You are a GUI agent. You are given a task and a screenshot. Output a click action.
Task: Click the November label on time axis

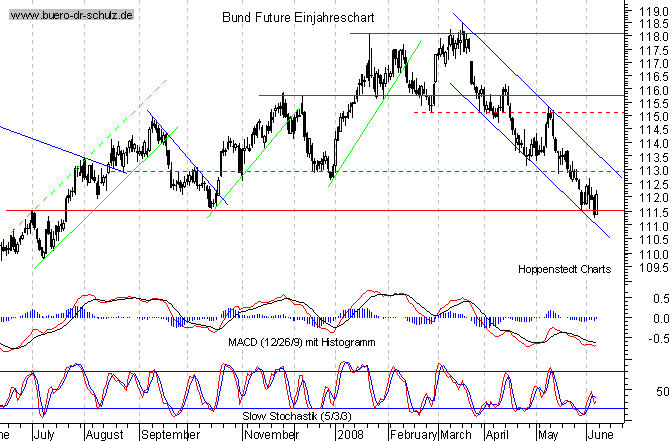point(273,435)
